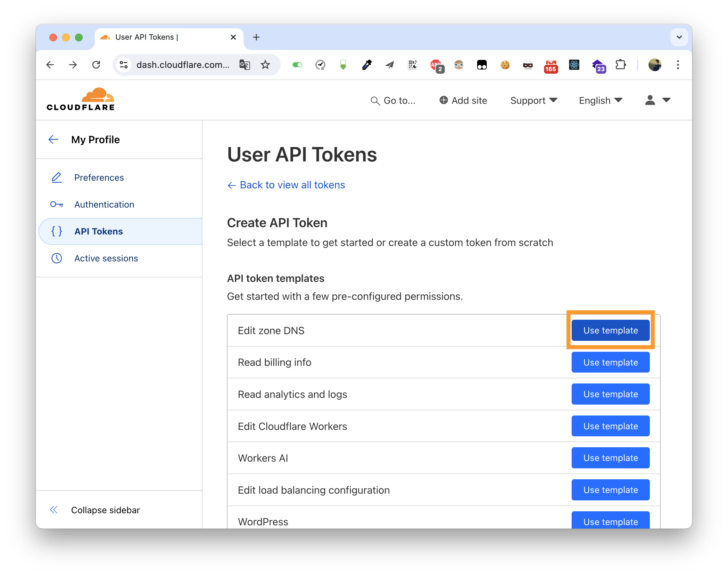728x576 pixels.
Task: Use template for Edit Cloudflare Workers
Action: point(610,426)
